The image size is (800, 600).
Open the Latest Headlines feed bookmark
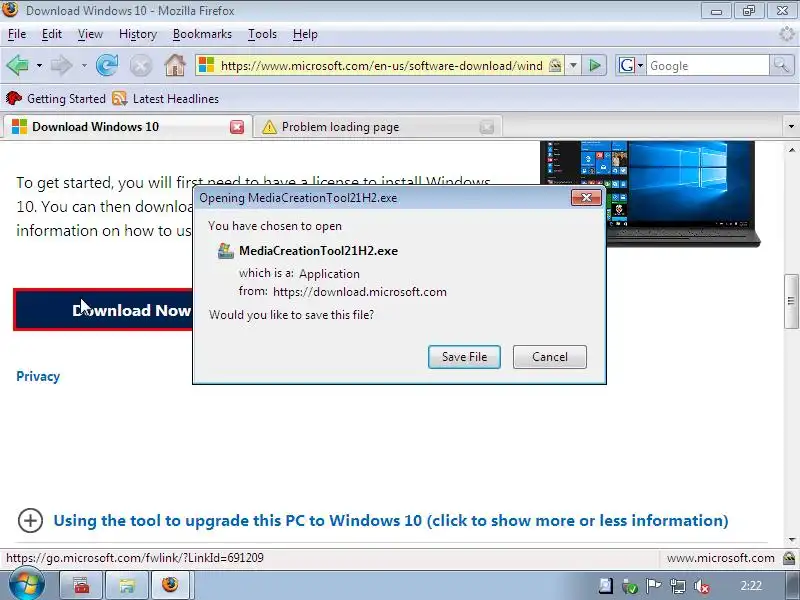pyautogui.click(x=166, y=98)
